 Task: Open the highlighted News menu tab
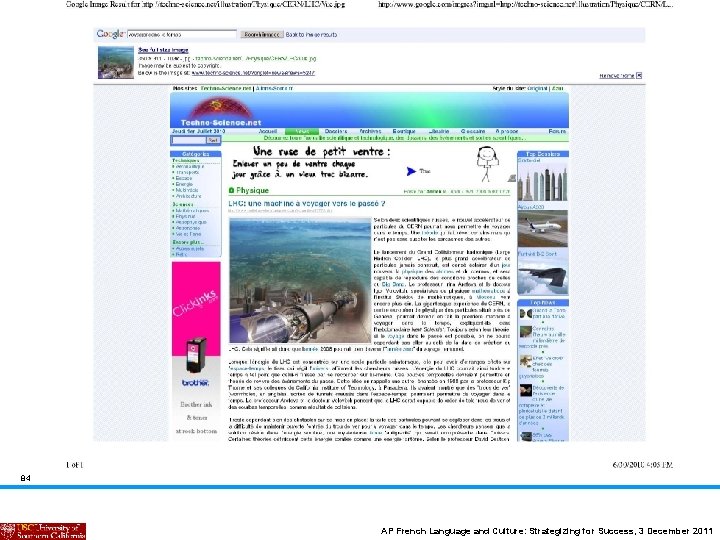(x=302, y=131)
